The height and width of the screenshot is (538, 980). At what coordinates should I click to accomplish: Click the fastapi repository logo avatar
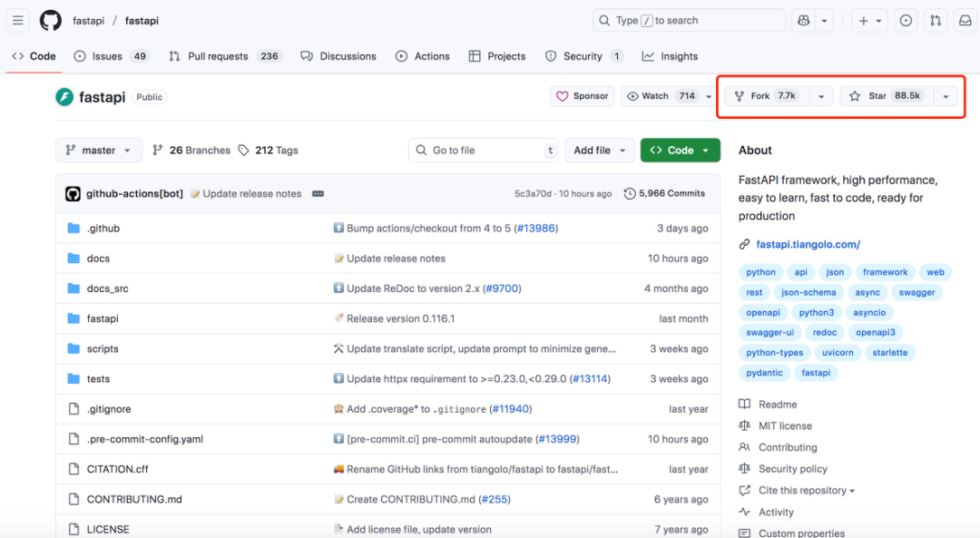click(64, 97)
